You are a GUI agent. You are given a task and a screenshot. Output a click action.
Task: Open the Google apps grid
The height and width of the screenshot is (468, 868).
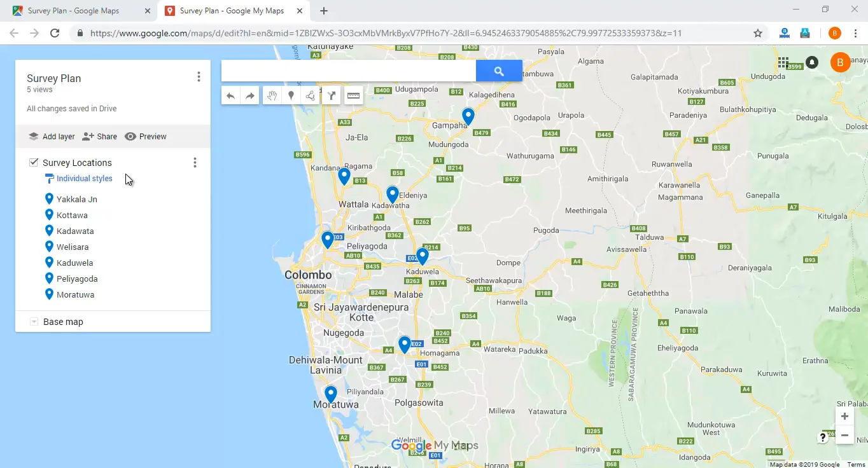click(x=783, y=62)
